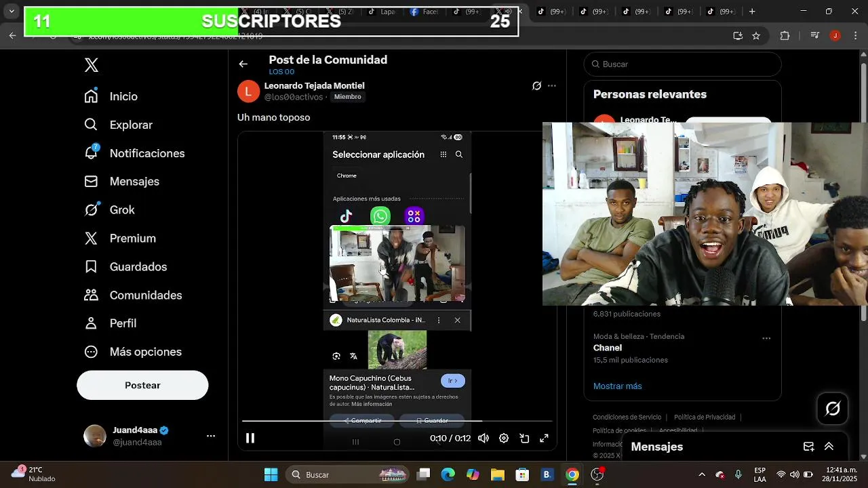
Task: Click the back arrow on Post de la Comunidad
Action: (x=243, y=64)
